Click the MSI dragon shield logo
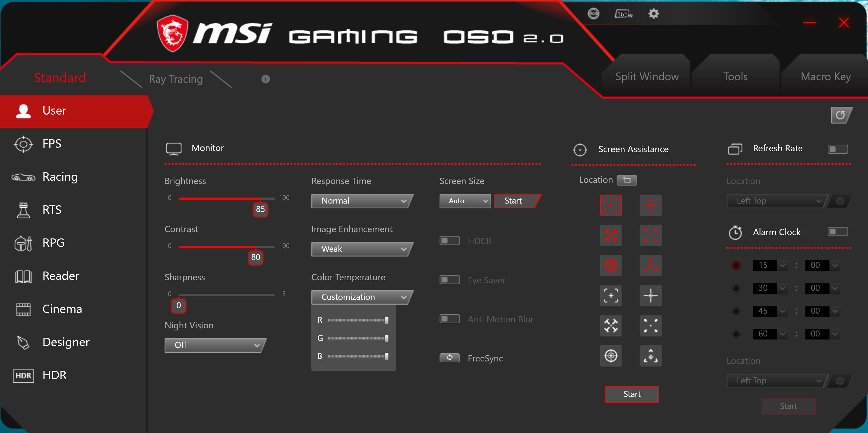 172,33
